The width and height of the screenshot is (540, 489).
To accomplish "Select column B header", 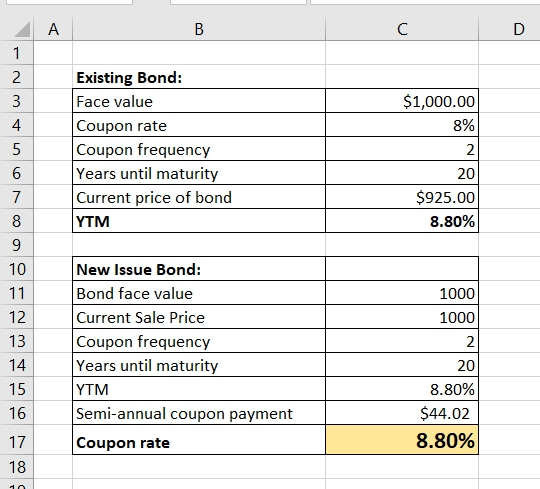I will [x=199, y=29].
